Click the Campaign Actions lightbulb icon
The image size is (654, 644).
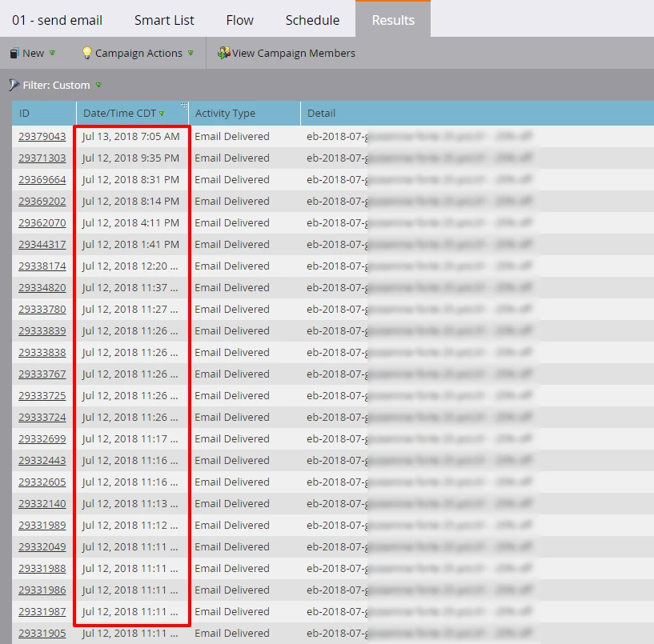pos(86,53)
